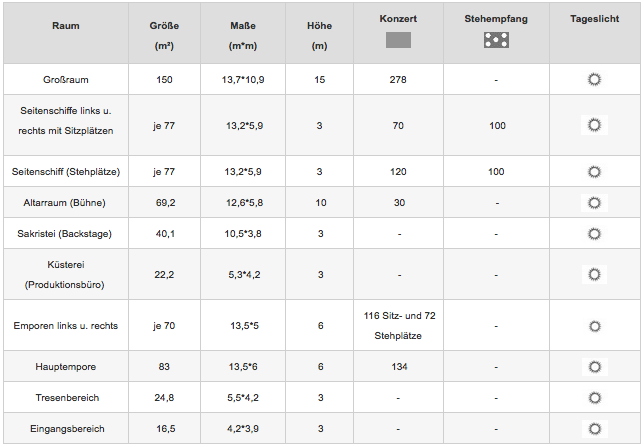Select the Maße (m*m) column header
Viewport: 644px width, 447px height.
[243, 36]
